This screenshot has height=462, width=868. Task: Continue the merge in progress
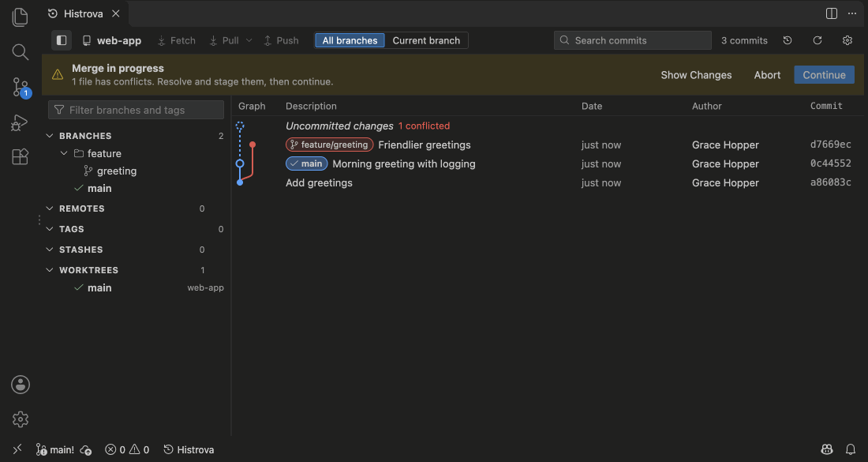[825, 75]
